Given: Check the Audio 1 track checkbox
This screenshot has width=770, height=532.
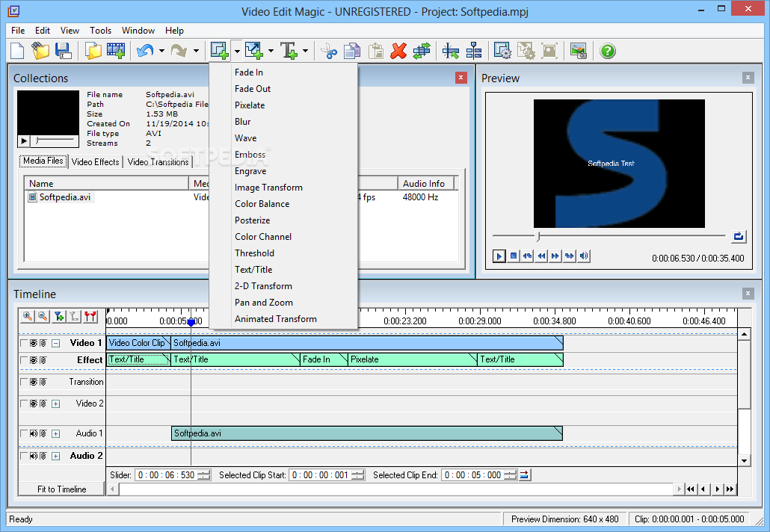Looking at the screenshot, I should coord(24,434).
